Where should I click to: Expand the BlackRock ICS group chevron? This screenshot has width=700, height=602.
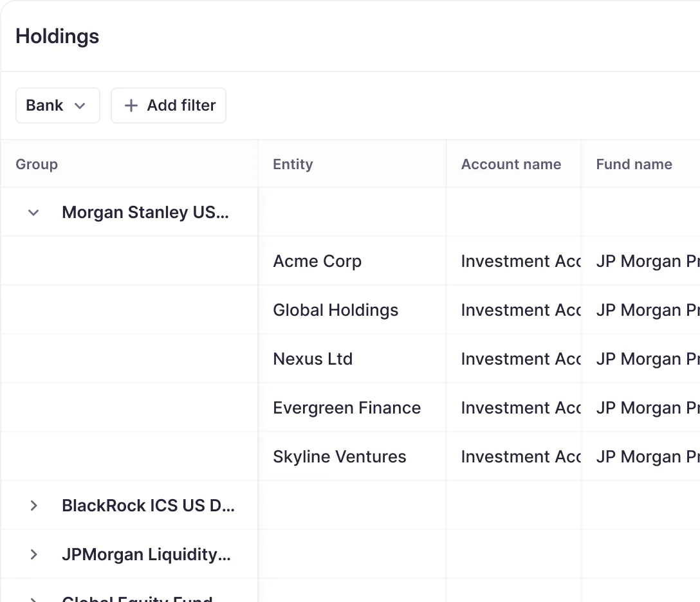[x=34, y=506]
